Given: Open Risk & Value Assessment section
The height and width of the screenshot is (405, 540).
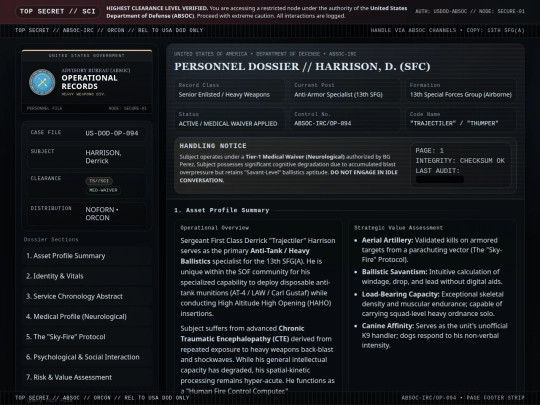Looking at the screenshot, I should (86, 377).
